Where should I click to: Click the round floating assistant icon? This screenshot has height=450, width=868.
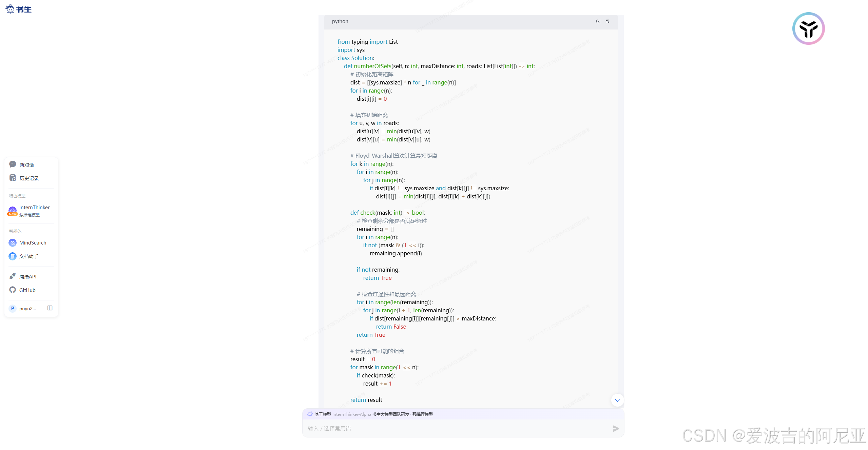coord(808,28)
